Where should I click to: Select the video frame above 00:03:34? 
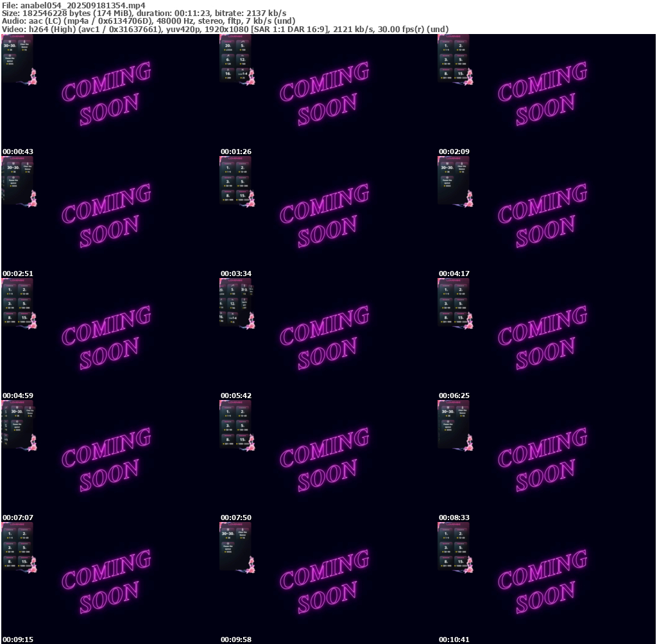coord(328,217)
